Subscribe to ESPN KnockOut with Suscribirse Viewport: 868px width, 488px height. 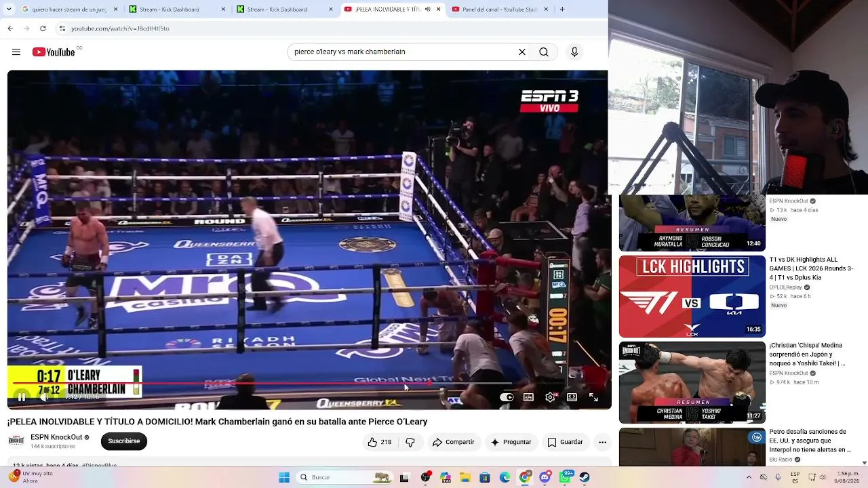124,441
